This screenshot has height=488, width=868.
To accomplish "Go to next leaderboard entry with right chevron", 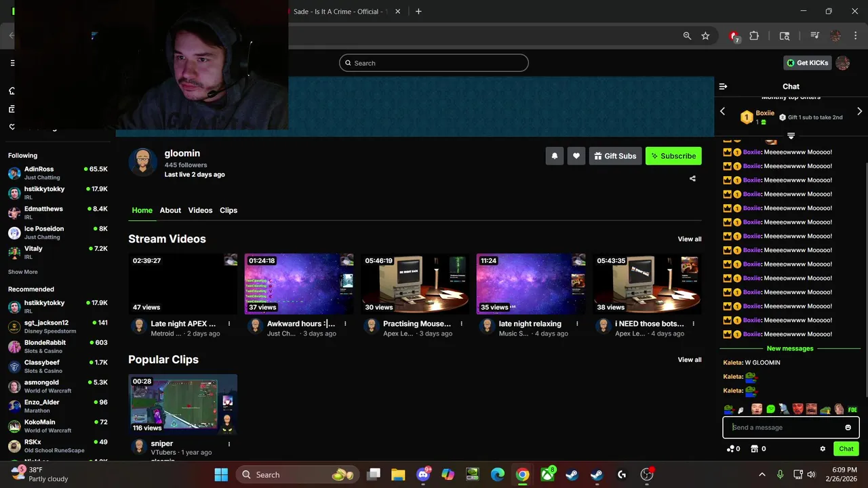I will point(860,111).
